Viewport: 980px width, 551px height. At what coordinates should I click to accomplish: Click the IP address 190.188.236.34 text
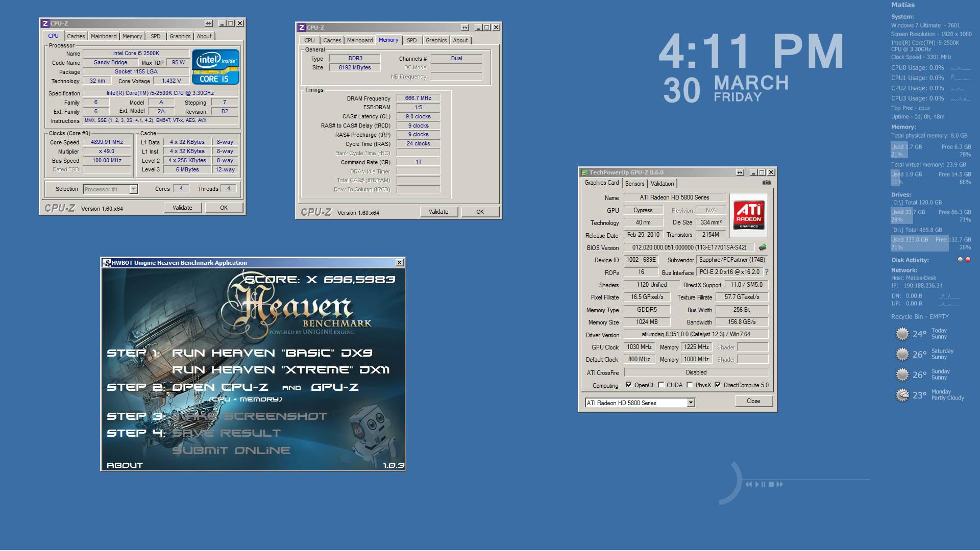[x=923, y=286]
